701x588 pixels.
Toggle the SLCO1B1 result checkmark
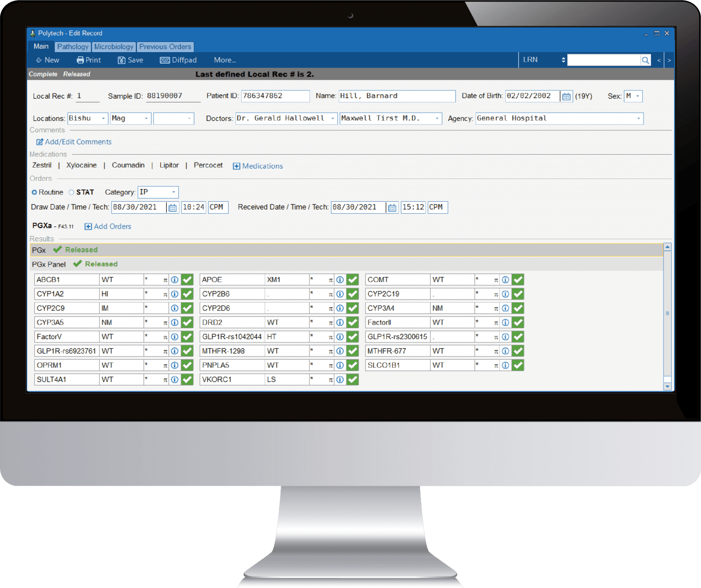tap(518, 365)
